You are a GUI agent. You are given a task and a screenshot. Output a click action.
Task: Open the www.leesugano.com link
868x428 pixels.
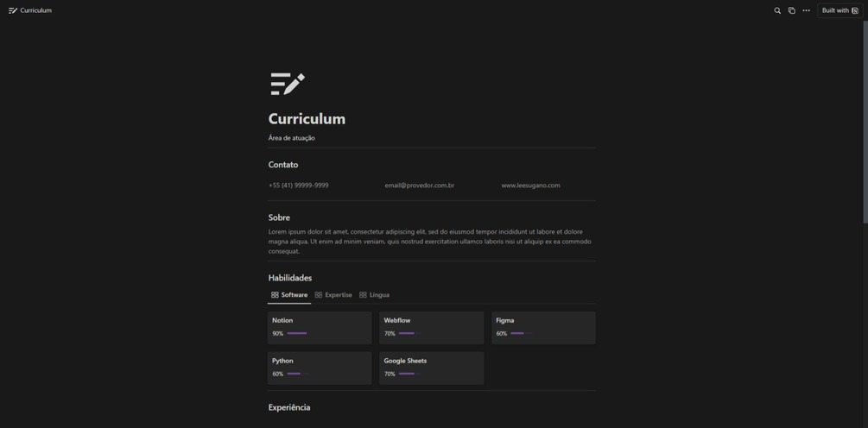pos(530,186)
